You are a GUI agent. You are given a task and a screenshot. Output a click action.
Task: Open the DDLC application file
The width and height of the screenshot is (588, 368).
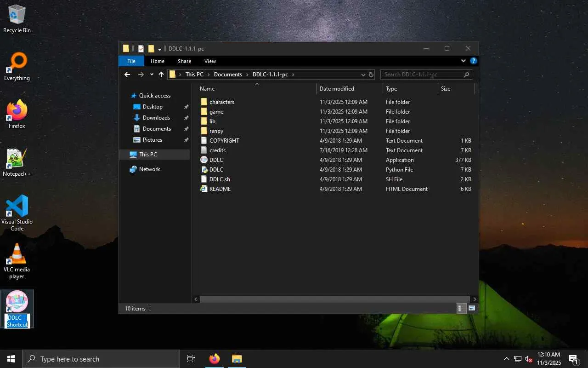point(216,160)
